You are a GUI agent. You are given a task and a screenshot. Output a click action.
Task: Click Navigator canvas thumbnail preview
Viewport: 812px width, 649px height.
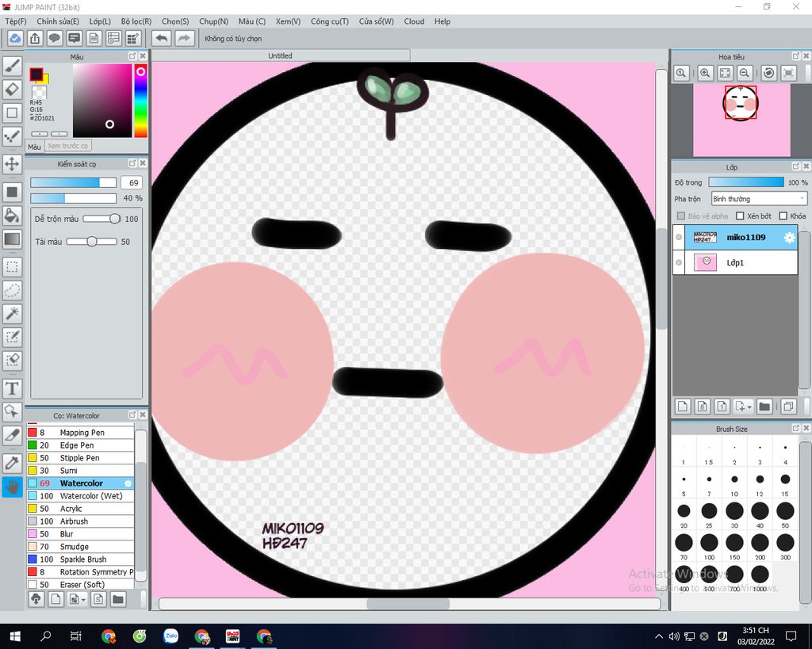[741, 120]
